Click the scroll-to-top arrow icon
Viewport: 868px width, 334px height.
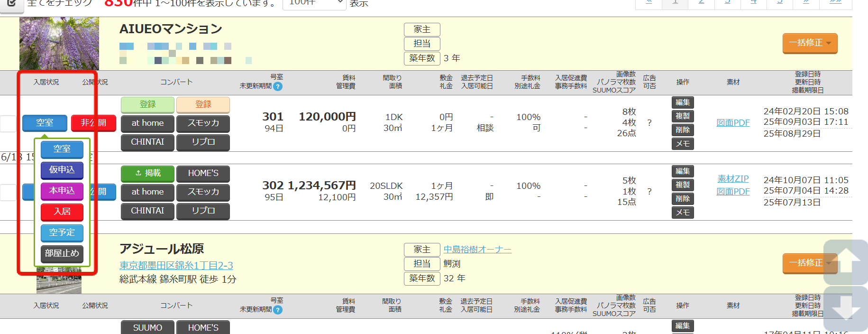click(x=846, y=262)
